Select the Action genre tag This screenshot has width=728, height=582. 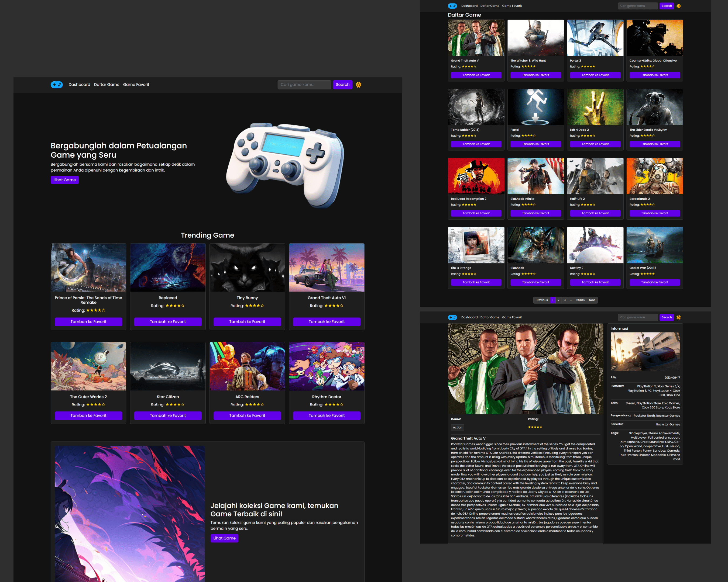click(x=458, y=428)
